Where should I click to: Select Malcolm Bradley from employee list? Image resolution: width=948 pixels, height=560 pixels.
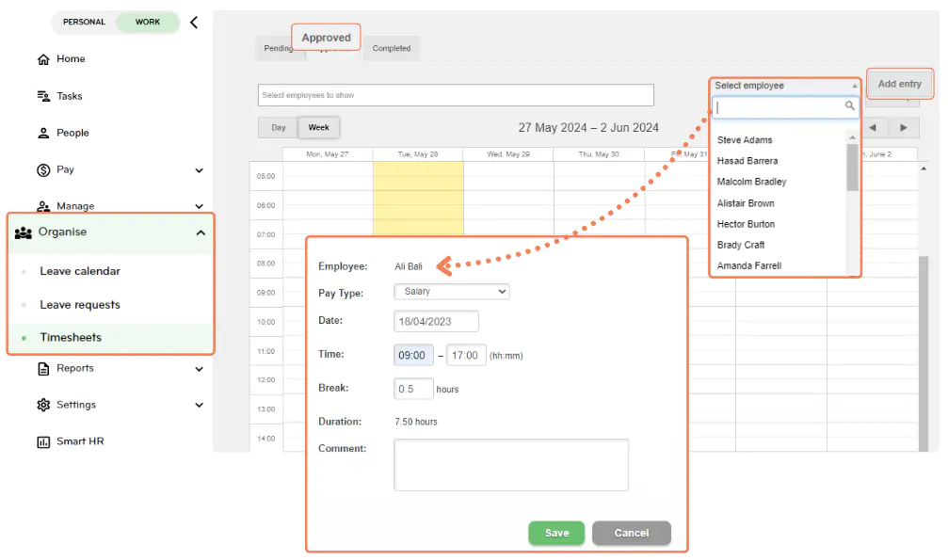[751, 182]
